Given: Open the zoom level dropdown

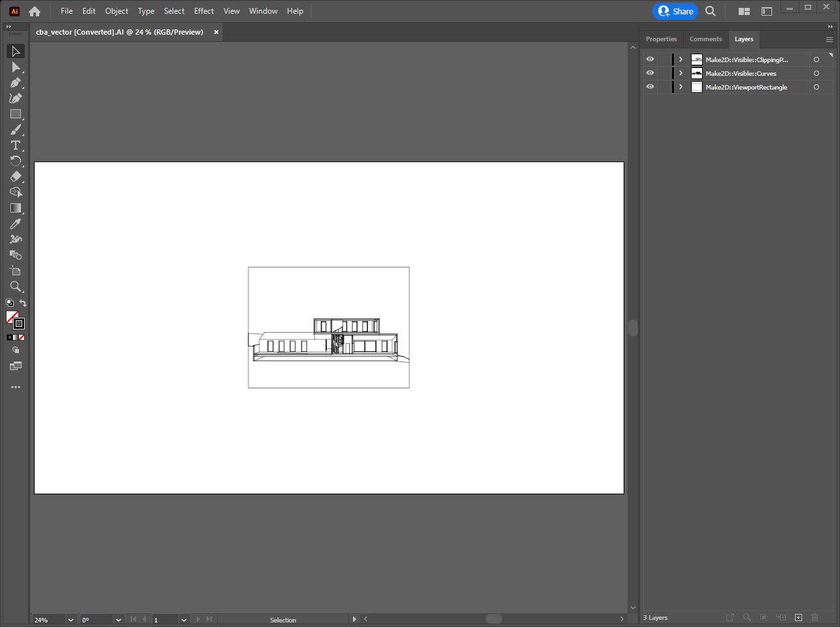Looking at the screenshot, I should coord(71,620).
